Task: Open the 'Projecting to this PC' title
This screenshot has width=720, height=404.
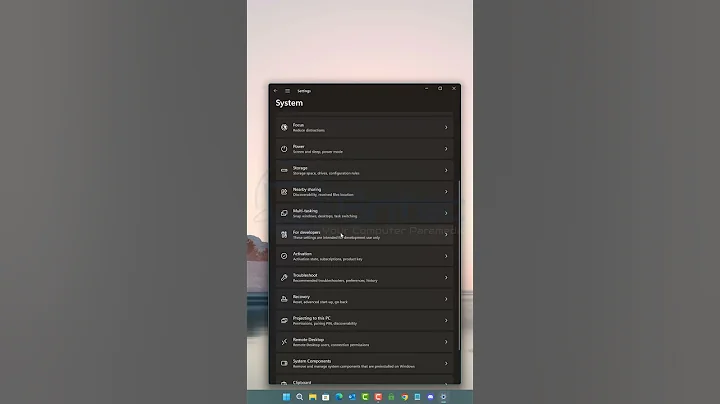Action: [312, 318]
